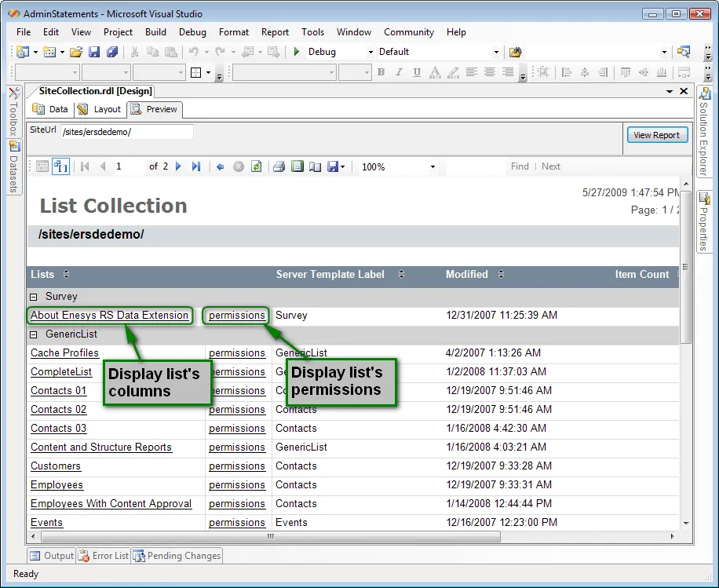Collapse the GenericList group

[x=34, y=334]
